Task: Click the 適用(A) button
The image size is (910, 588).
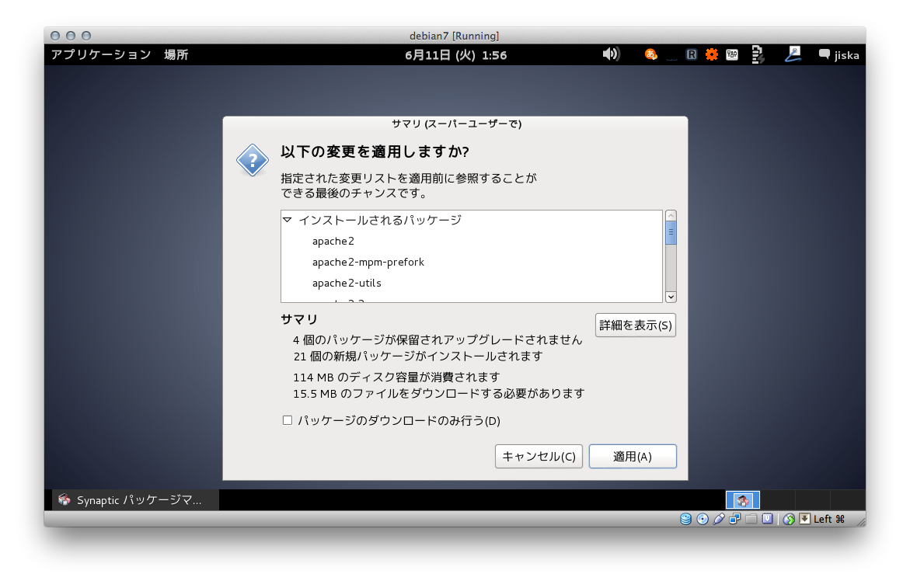Action: pyautogui.click(x=633, y=457)
